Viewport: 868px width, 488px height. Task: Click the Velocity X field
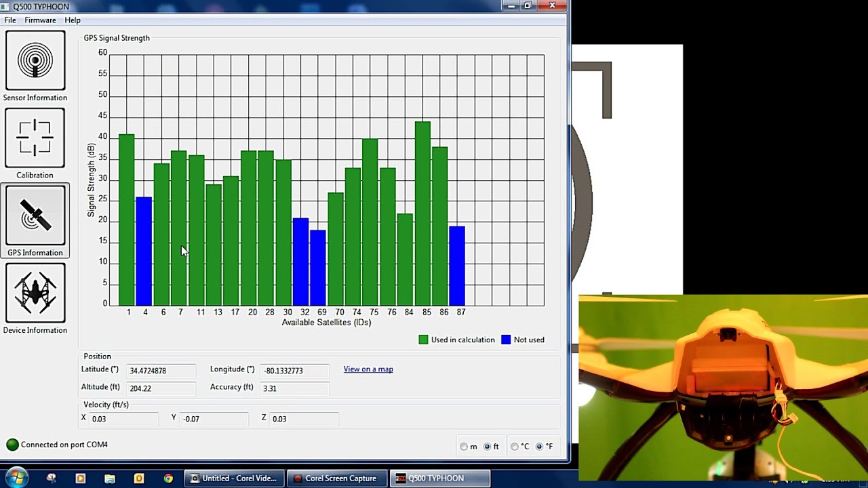click(x=123, y=419)
